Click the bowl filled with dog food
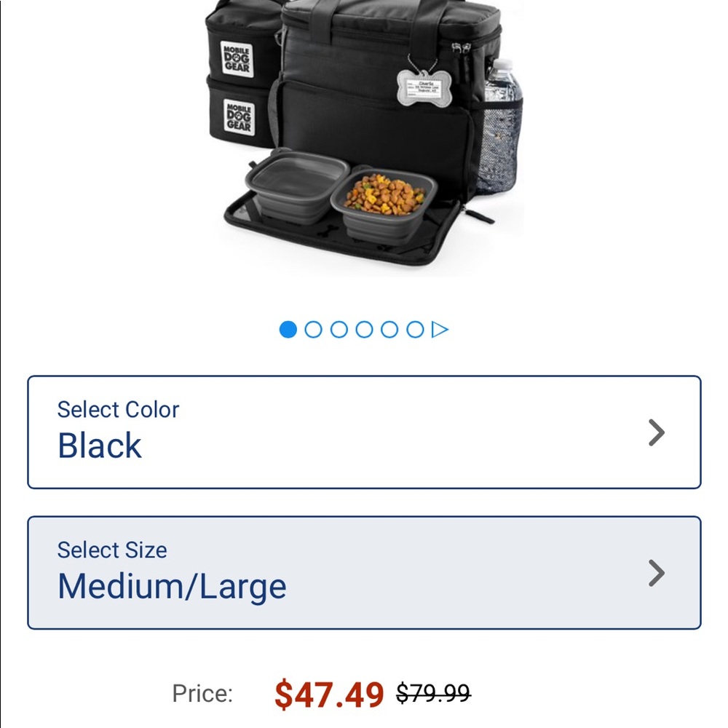Screen dimensions: 728x728 pyautogui.click(x=384, y=205)
